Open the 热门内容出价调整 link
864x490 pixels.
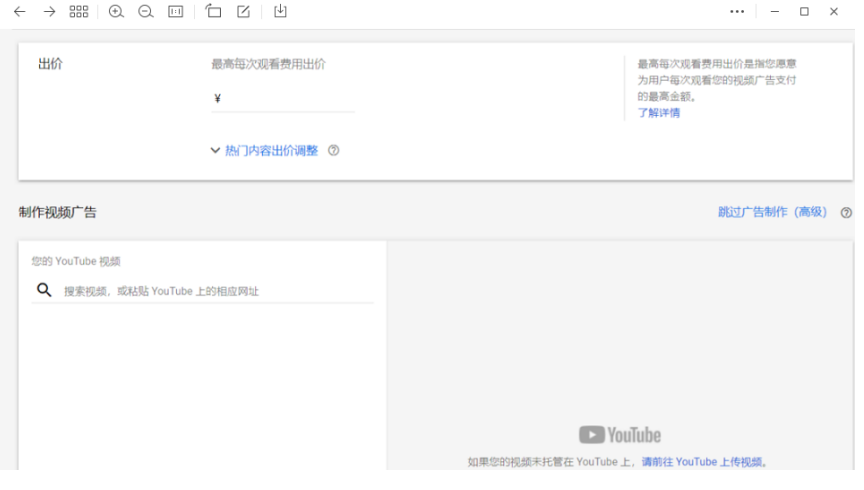[x=272, y=150]
